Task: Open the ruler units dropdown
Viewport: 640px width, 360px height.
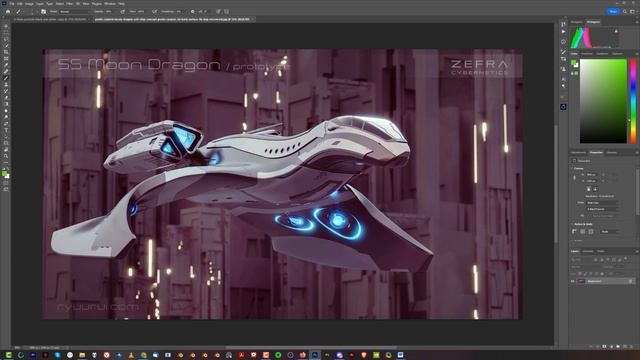Action: coord(609,231)
